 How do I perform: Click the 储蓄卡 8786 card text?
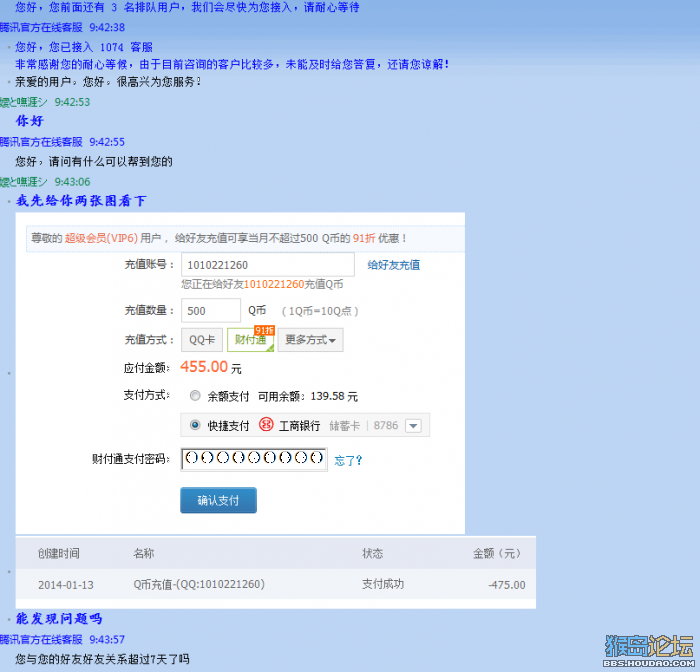pyautogui.click(x=363, y=426)
